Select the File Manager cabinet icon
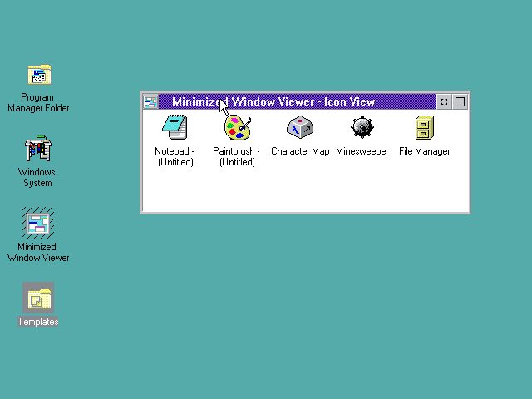The image size is (532, 399). pyautogui.click(x=425, y=127)
